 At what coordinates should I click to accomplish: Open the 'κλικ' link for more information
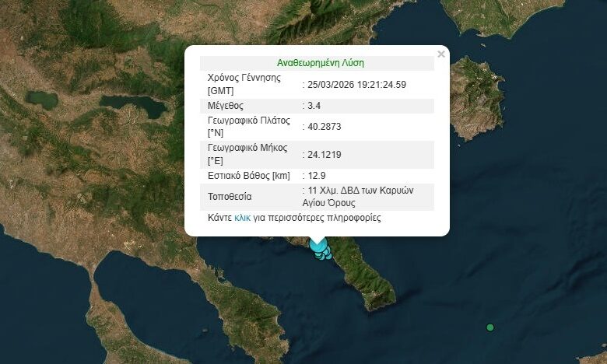click(x=242, y=219)
